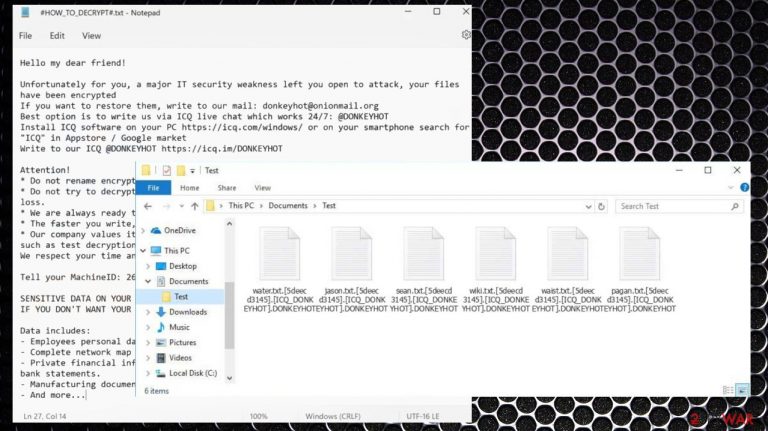The image size is (768, 431).
Task: Expand Downloads tree node
Action: click(148, 312)
